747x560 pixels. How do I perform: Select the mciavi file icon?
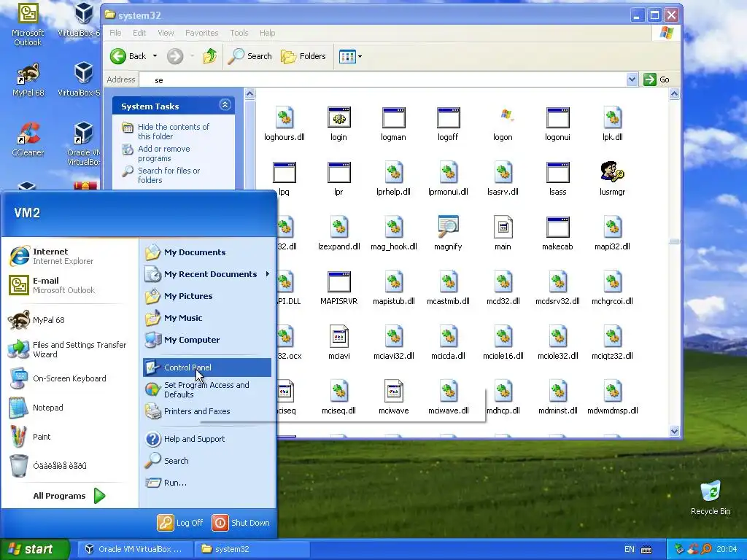[x=338, y=336]
